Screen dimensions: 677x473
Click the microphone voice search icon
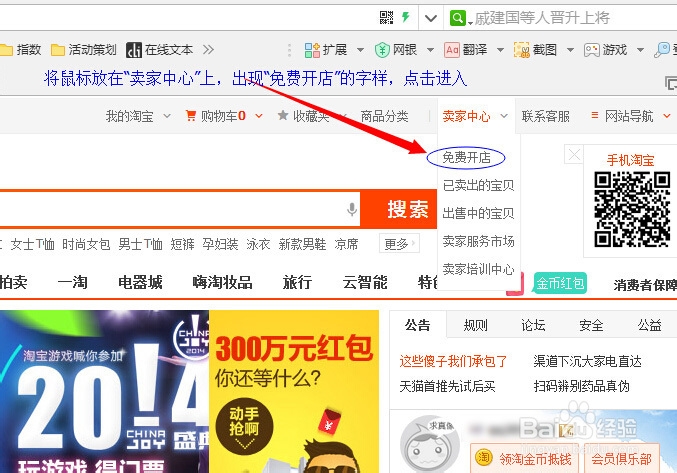(352, 210)
